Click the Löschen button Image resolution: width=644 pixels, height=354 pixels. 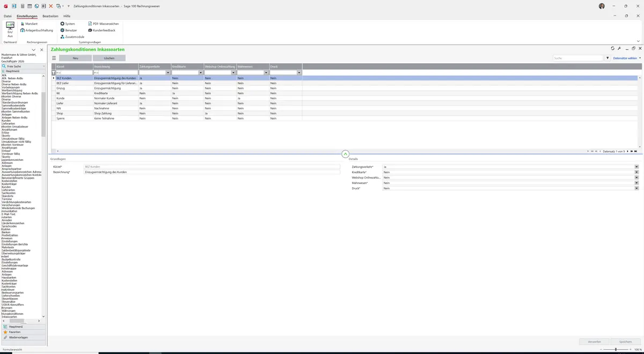tap(109, 58)
